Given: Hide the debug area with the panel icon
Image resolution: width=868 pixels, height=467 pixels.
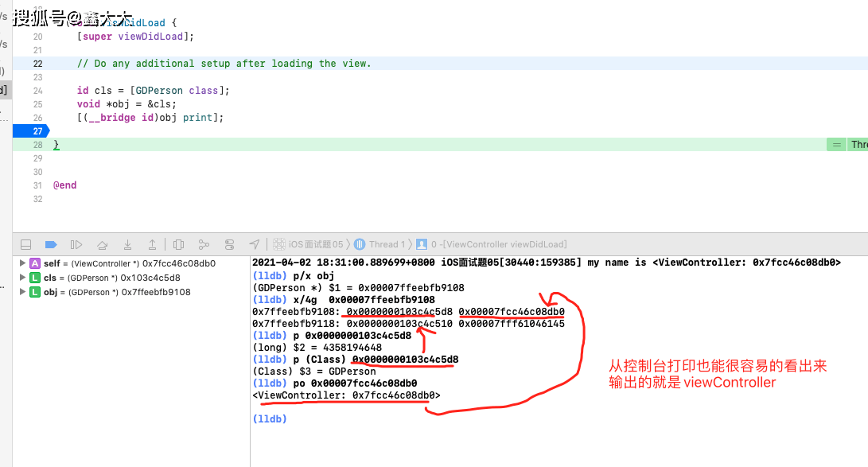Looking at the screenshot, I should click(x=25, y=244).
